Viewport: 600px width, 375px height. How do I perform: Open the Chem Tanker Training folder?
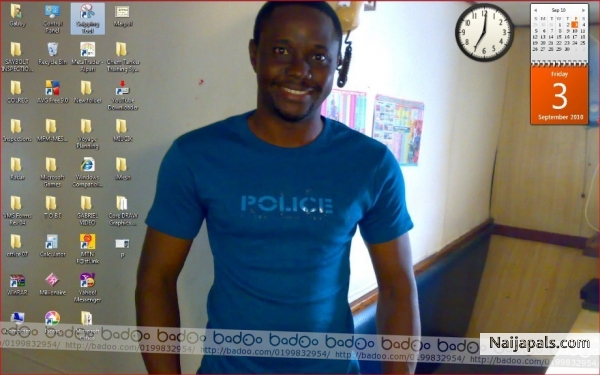point(123,57)
